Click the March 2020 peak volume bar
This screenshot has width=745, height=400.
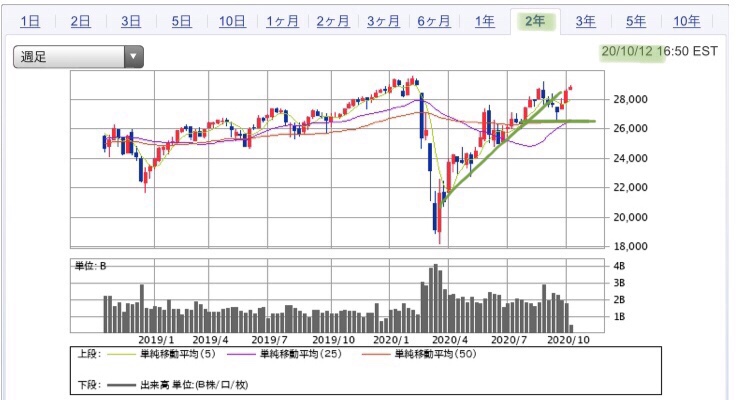tap(436, 298)
